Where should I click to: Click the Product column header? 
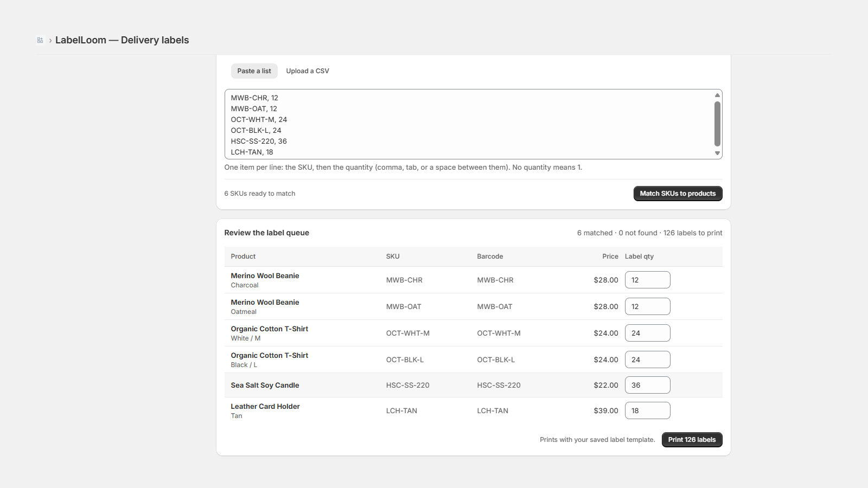(x=243, y=256)
